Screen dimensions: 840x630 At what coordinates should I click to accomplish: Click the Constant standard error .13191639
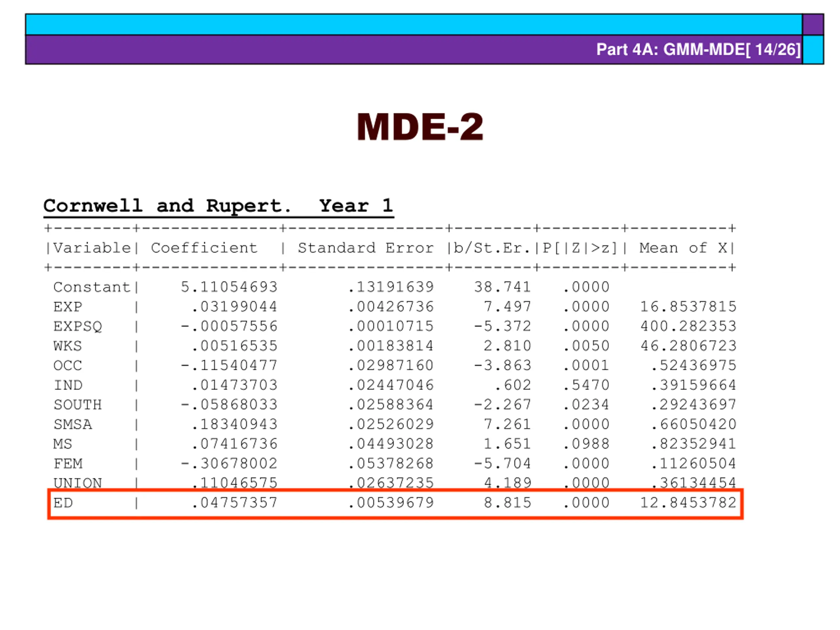(391, 287)
